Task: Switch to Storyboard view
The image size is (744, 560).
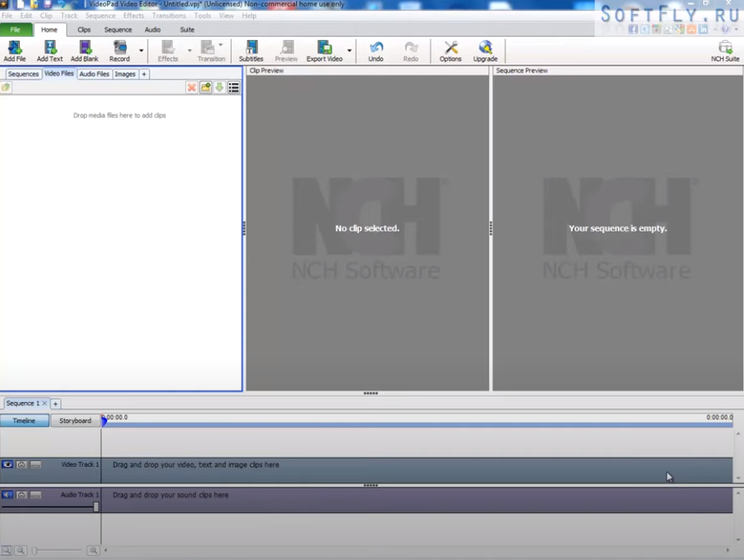Action: (x=76, y=420)
